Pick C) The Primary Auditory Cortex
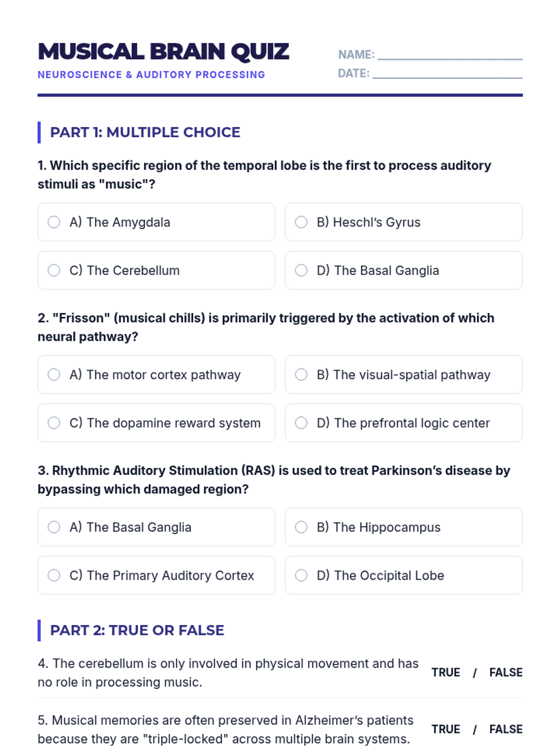 tap(156, 575)
